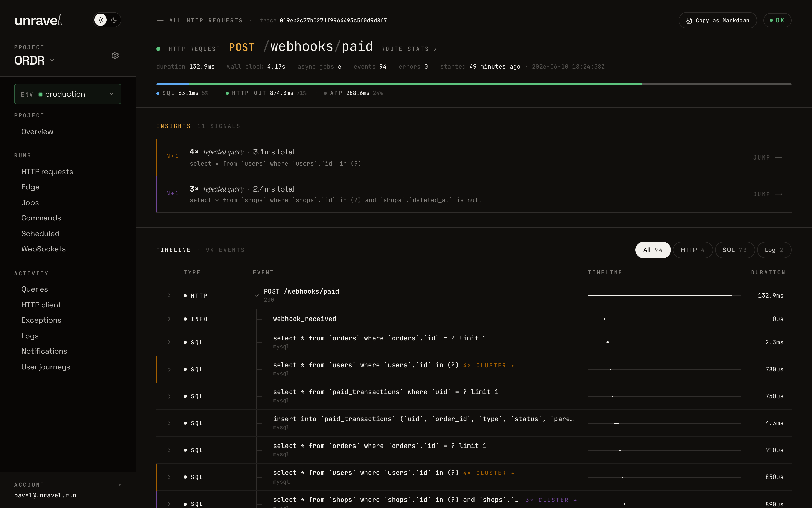
Task: Click the request time breakdown bar
Action: [x=474, y=84]
